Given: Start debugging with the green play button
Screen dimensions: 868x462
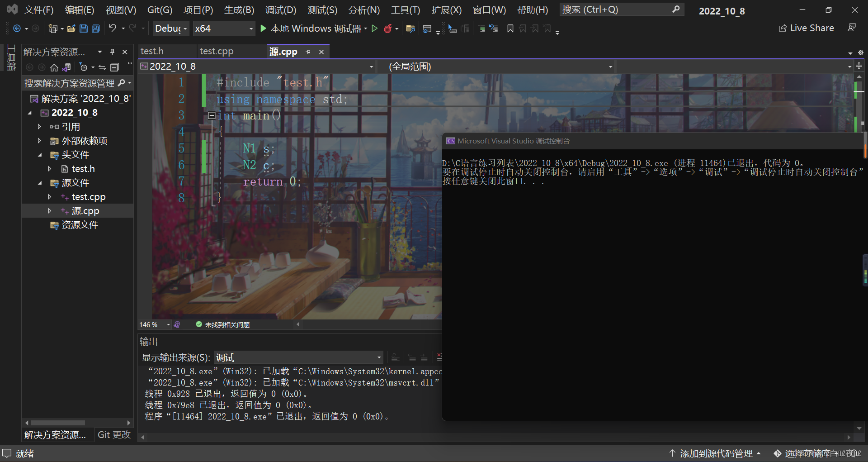Looking at the screenshot, I should click(264, 29).
